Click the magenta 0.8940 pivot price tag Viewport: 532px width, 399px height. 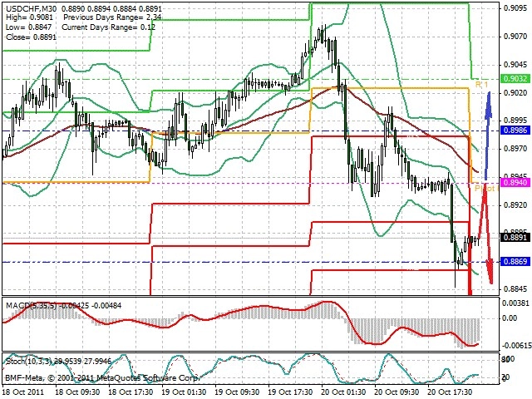point(515,183)
